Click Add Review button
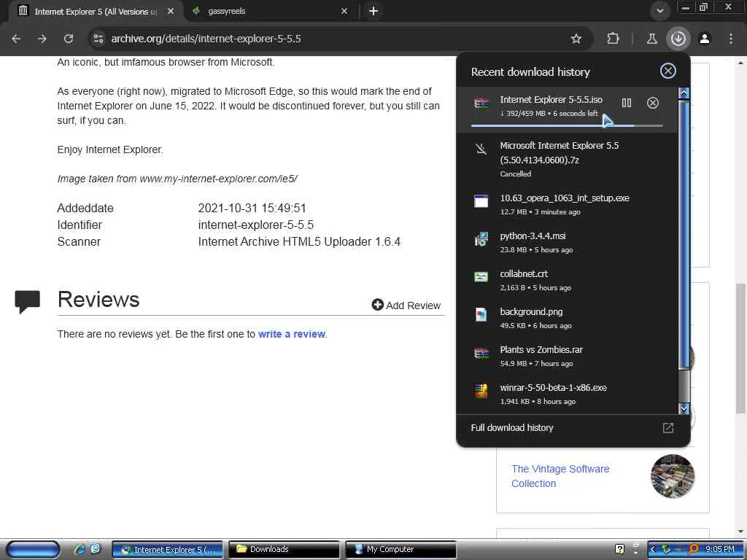The width and height of the screenshot is (747, 560). [406, 306]
